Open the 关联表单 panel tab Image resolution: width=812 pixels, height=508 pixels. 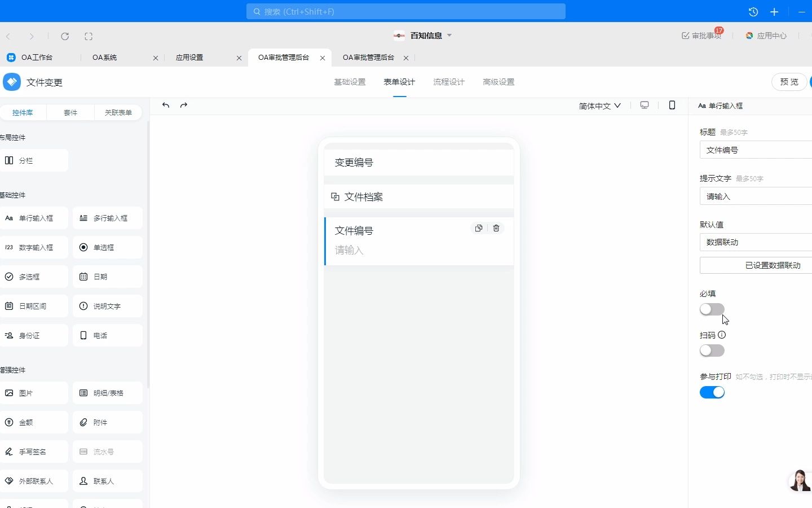(117, 112)
